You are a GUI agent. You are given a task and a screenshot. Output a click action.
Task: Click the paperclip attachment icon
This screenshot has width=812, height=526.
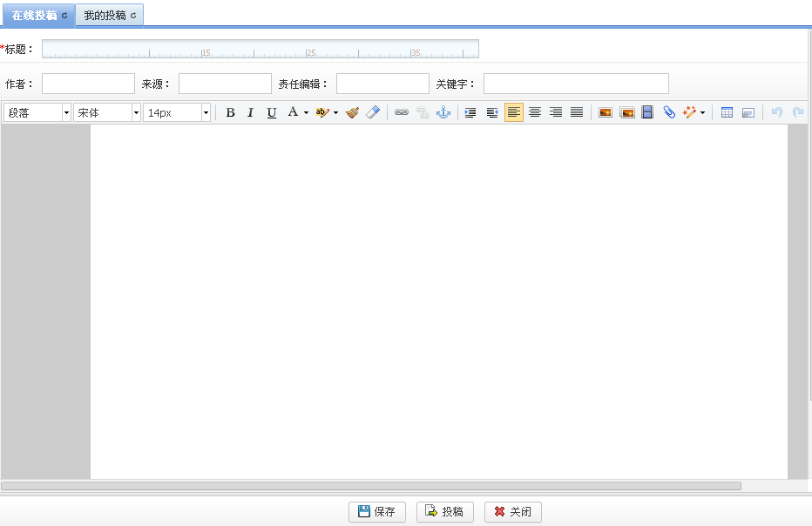click(669, 112)
